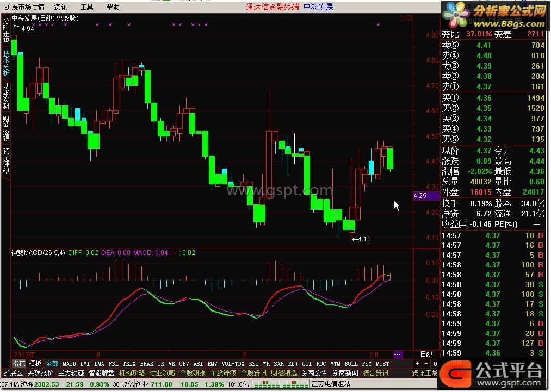This screenshot has height=392, width=551.
Task: Switch indicator to RSI
Action: [x=253, y=364]
